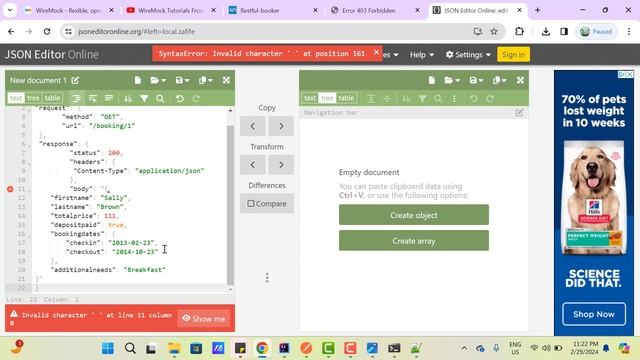
Task: Switch left panel to text mode
Action: click(x=16, y=98)
